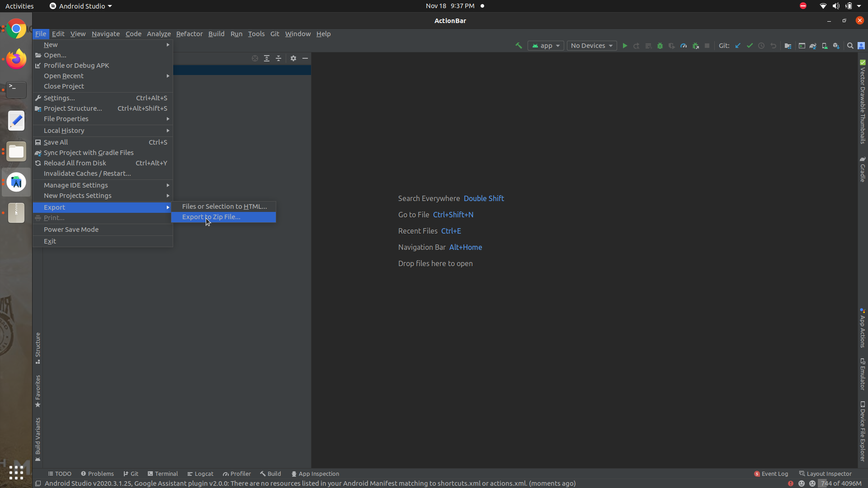Select Invalidate Caches / Restart
Viewport: 868px width, 488px height.
click(x=103, y=174)
